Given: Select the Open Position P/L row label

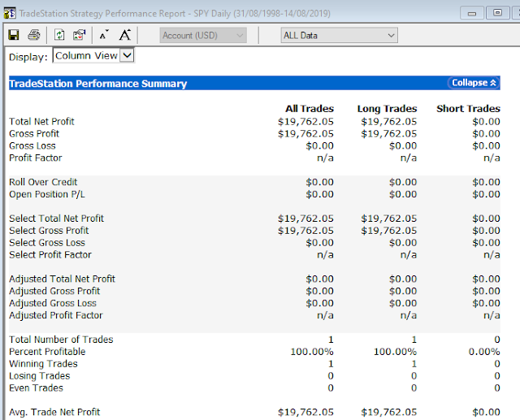Looking at the screenshot, I should coord(47,194).
